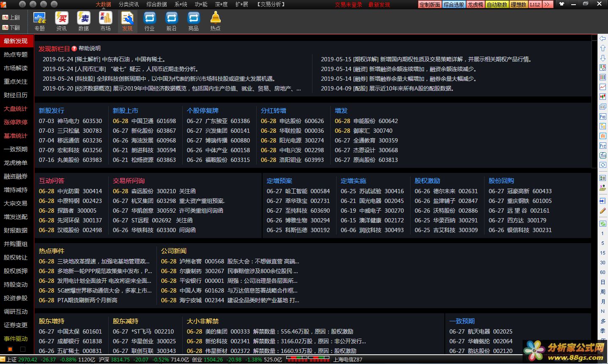Click the 泸州老窖 000568 news row
608x364 pixels.
(x=230, y=261)
